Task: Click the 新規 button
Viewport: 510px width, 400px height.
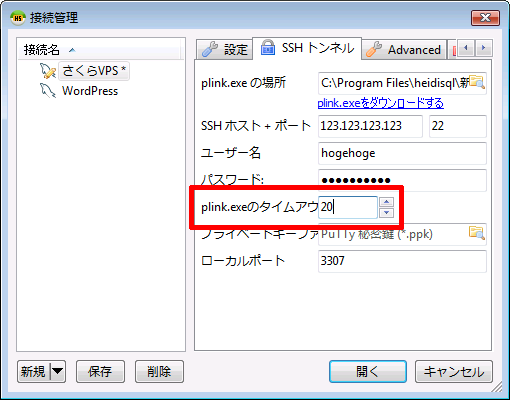Action: click(34, 371)
